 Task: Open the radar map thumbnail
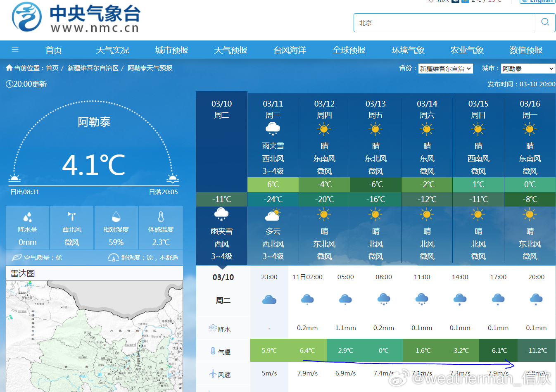(94, 336)
